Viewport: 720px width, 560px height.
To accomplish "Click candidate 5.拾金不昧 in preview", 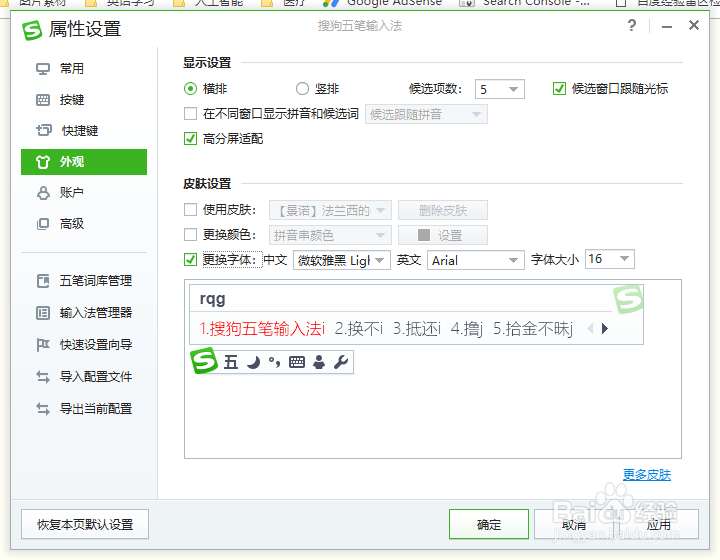I will (x=533, y=329).
